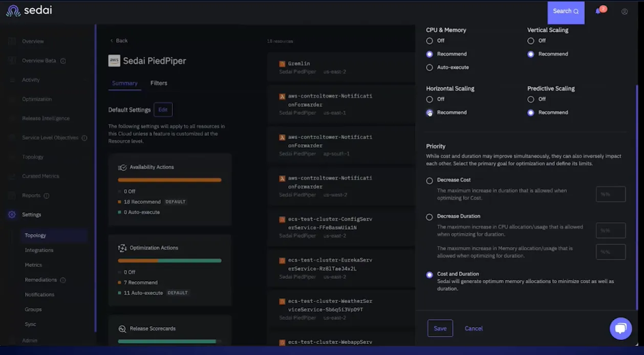Click the Search button

(566, 12)
